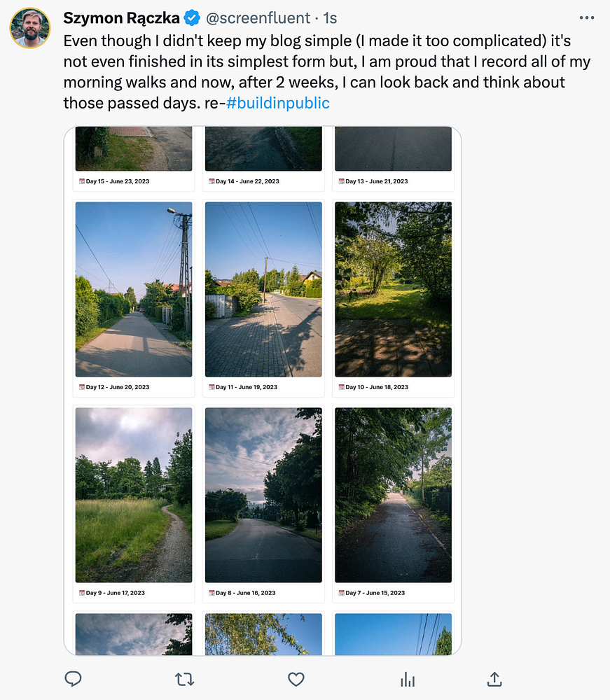Screen dimensions: 610x700
Task: Repost this tweet with retweet icon
Action: (184, 680)
